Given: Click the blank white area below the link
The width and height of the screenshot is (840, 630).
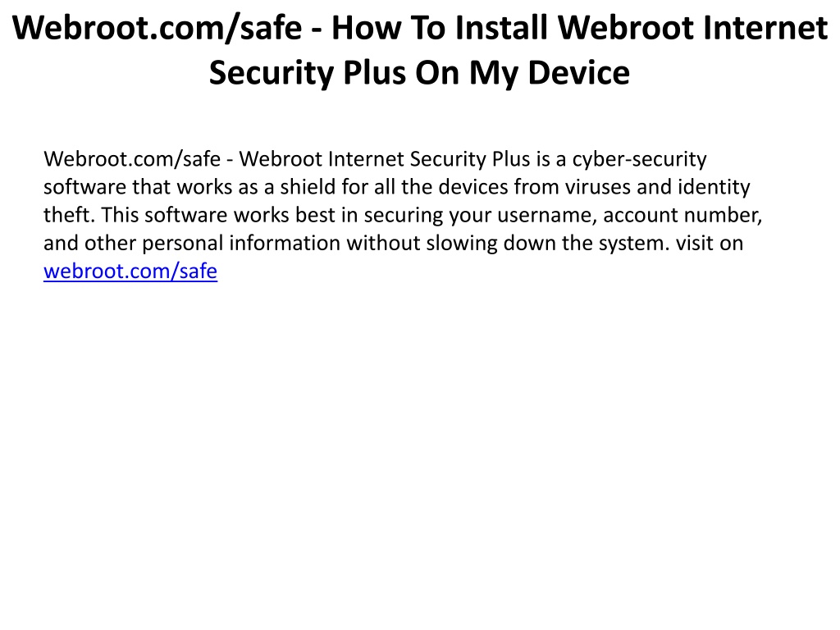Looking at the screenshot, I should pyautogui.click(x=420, y=455).
